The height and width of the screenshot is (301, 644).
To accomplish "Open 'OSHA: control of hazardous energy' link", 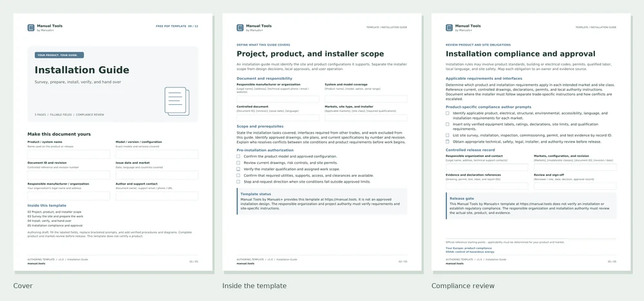I will 470,251.
